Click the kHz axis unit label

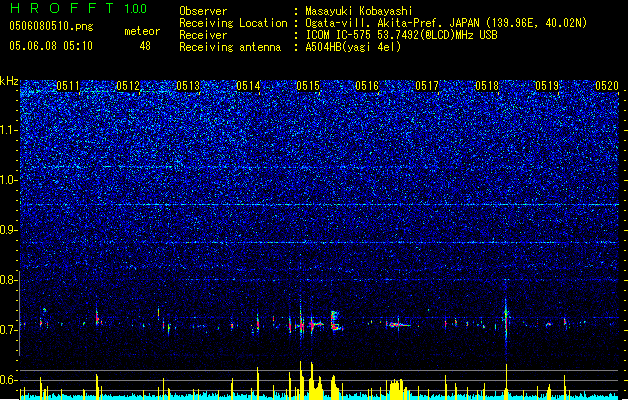[x=9, y=81]
